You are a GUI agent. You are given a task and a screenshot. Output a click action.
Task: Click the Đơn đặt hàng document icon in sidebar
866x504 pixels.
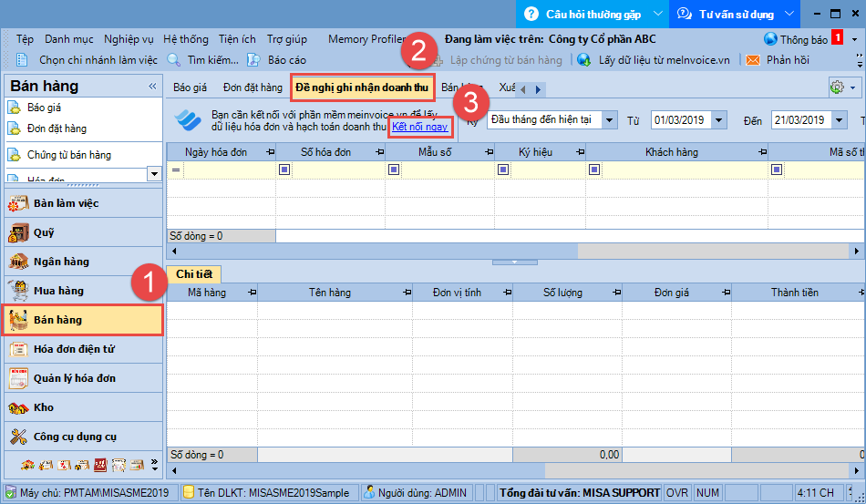click(15, 129)
